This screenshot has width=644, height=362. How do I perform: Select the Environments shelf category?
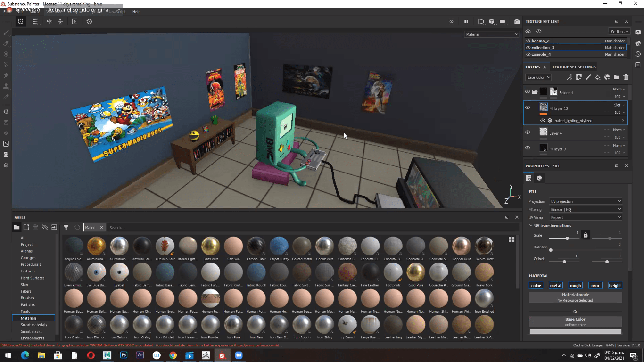tap(32, 338)
